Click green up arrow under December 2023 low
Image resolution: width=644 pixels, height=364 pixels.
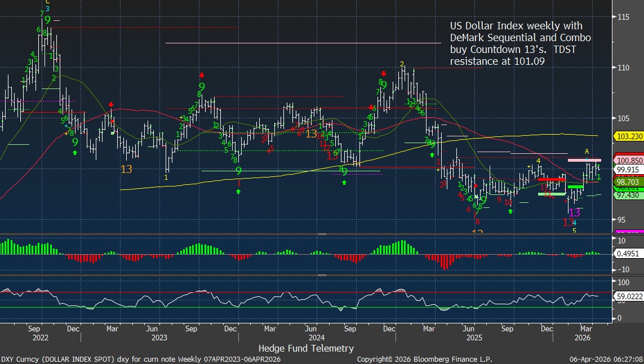(238, 192)
